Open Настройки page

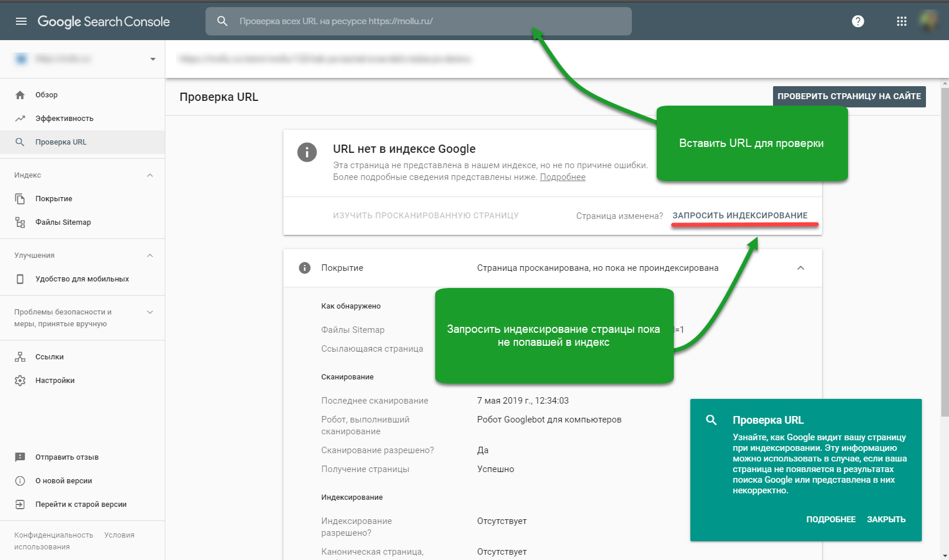click(x=82, y=381)
